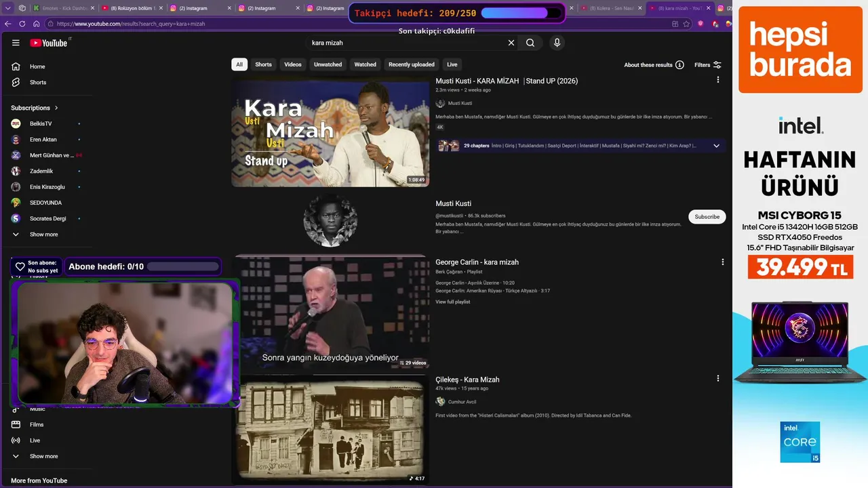Clear the search box with the X icon
Image resolution: width=868 pixels, height=488 pixels.
coord(511,43)
